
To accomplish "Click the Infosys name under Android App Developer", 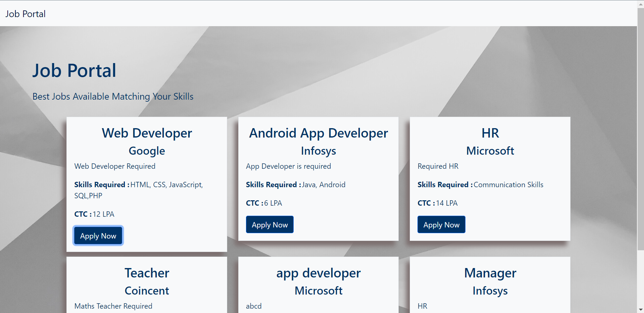I will pos(318,151).
